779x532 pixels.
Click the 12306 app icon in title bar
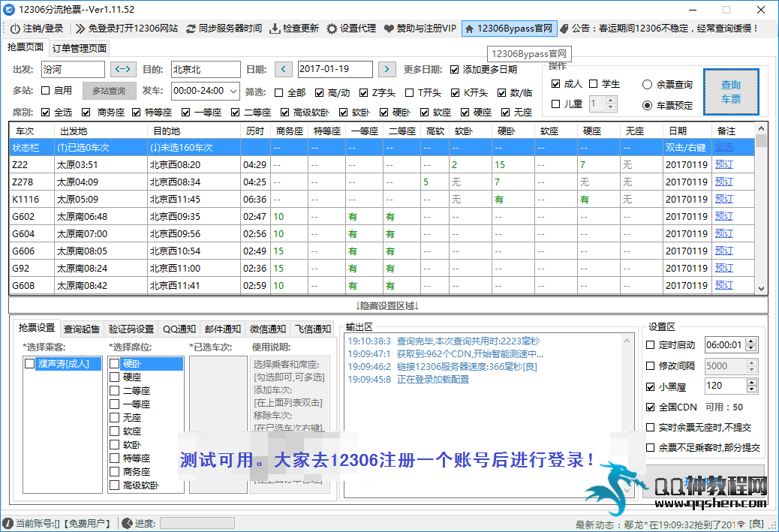(x=9, y=10)
